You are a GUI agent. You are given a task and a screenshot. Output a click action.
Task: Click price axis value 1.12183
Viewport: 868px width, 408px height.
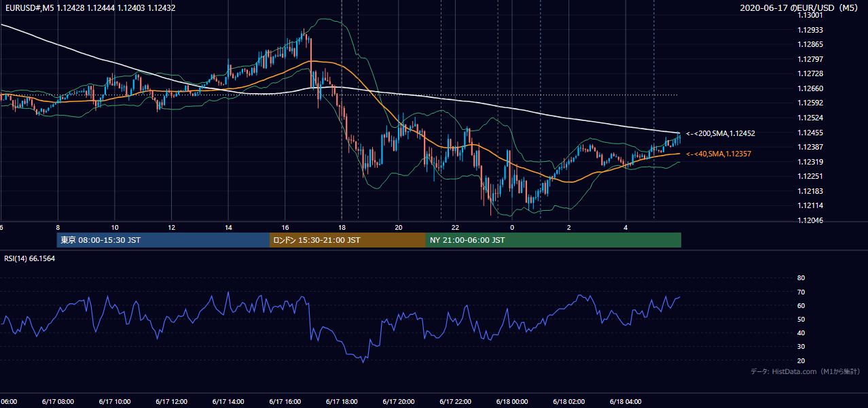(810, 191)
